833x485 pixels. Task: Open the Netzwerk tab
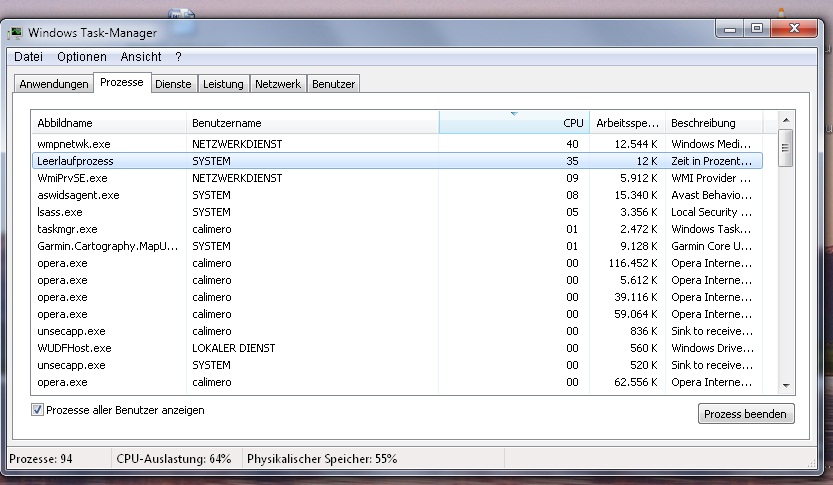pos(278,84)
